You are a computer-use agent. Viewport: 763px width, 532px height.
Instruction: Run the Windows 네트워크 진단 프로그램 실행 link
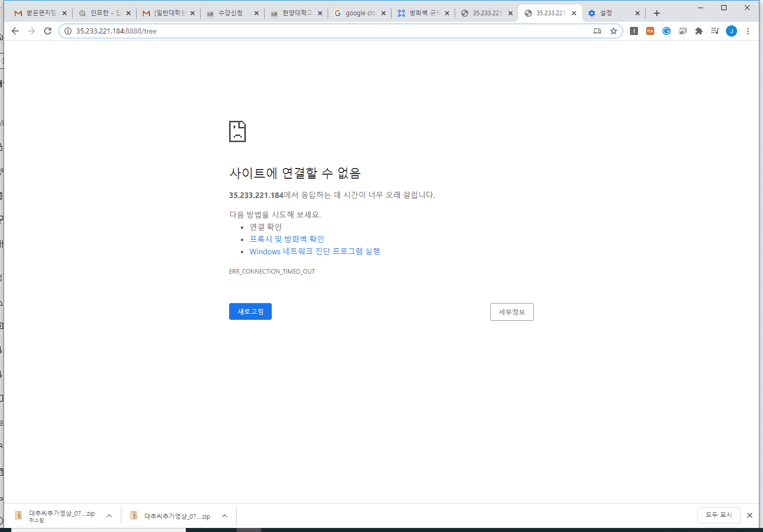click(x=314, y=251)
